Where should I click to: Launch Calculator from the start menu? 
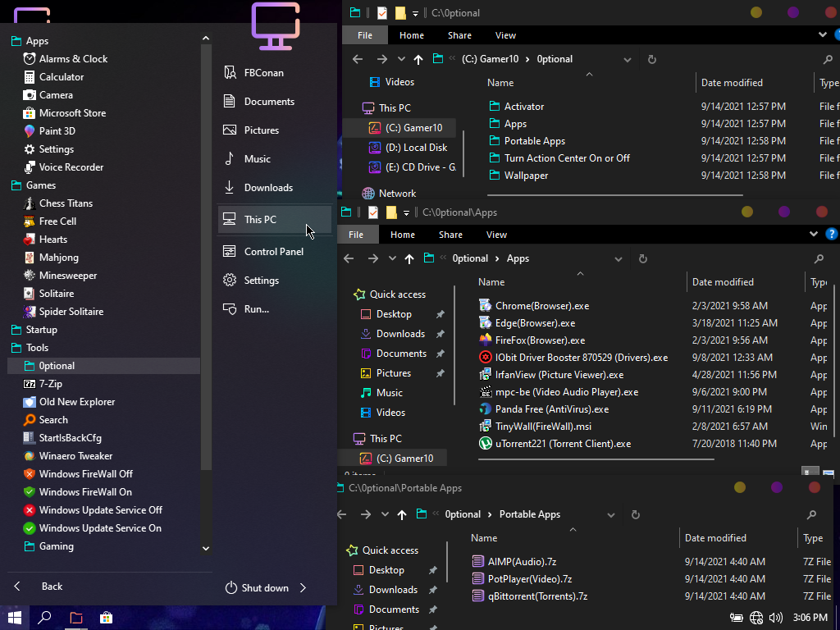[x=53, y=77]
